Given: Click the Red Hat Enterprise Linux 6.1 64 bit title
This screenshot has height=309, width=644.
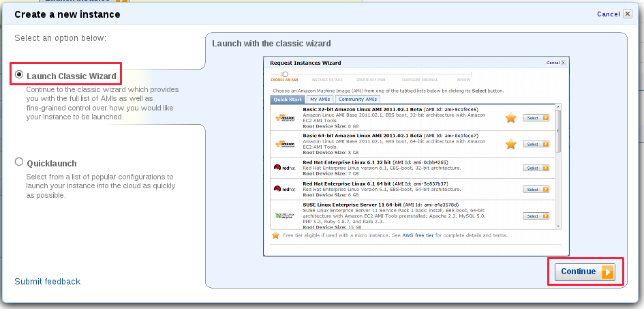Looking at the screenshot, I should [x=347, y=183].
